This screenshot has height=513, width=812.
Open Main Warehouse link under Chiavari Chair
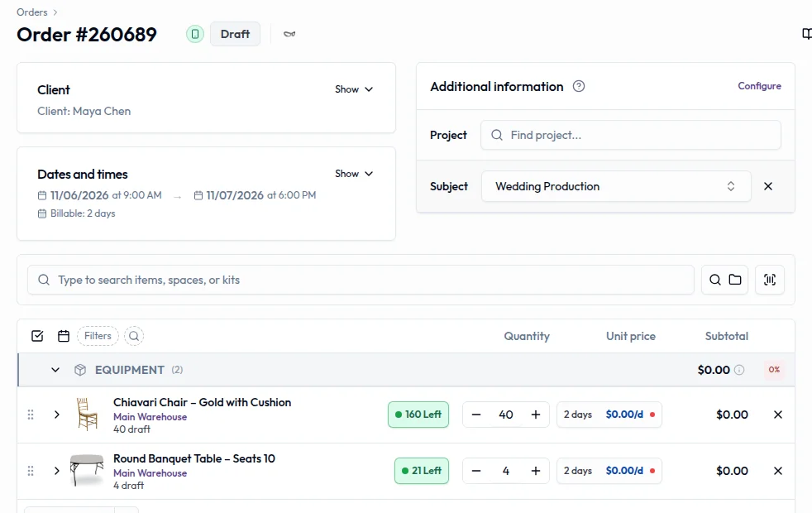pyautogui.click(x=150, y=417)
